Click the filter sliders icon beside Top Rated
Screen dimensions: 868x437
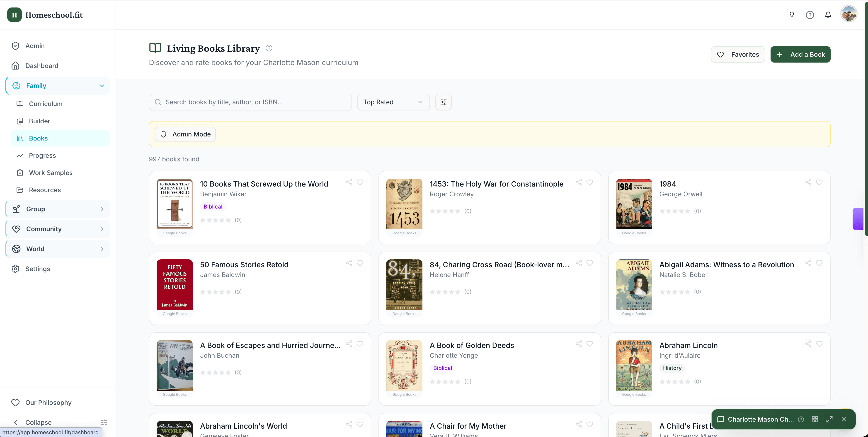443,102
